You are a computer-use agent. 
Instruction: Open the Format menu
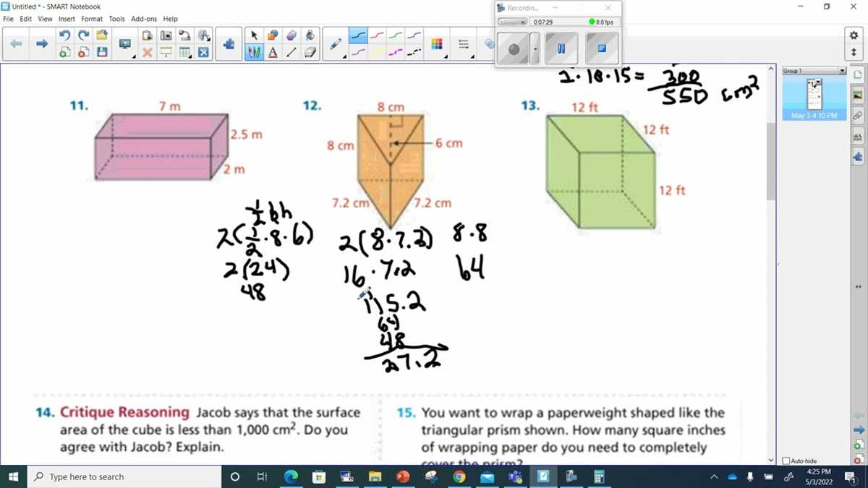pos(92,19)
